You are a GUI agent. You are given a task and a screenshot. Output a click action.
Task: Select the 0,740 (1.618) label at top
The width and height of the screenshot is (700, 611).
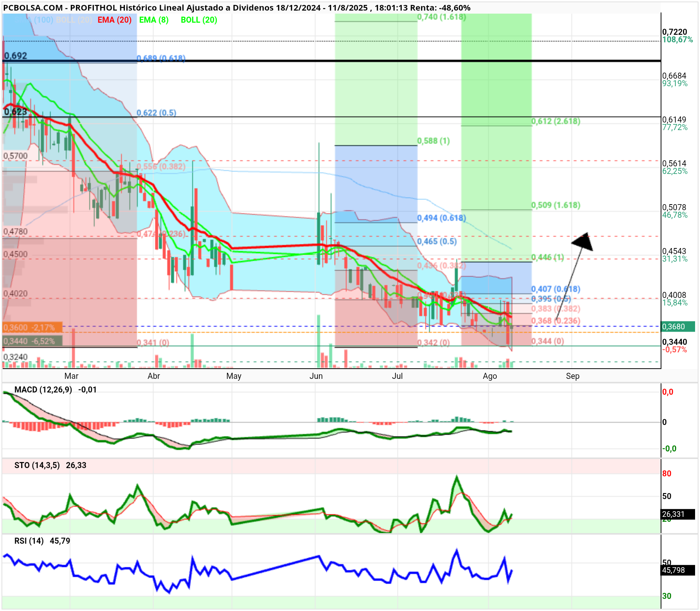point(442,17)
